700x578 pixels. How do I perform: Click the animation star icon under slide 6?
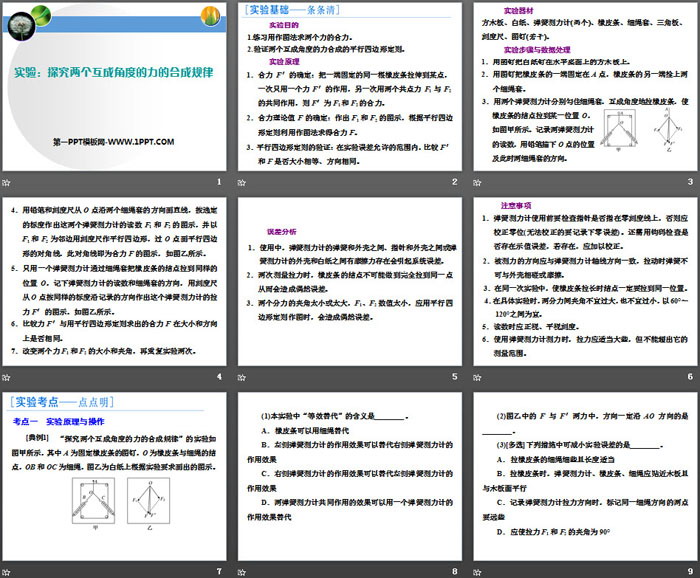(475, 377)
